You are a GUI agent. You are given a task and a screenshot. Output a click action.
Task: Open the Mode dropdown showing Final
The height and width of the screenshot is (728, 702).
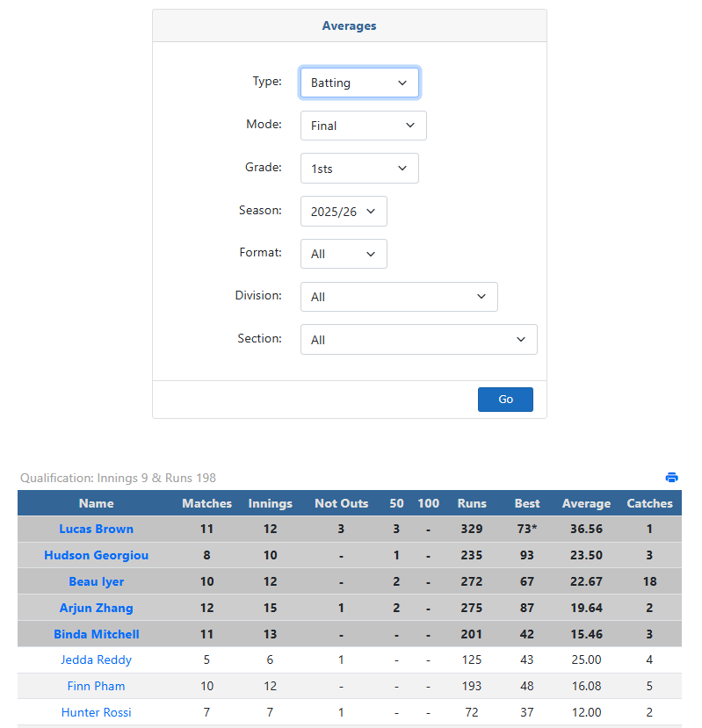click(x=364, y=126)
